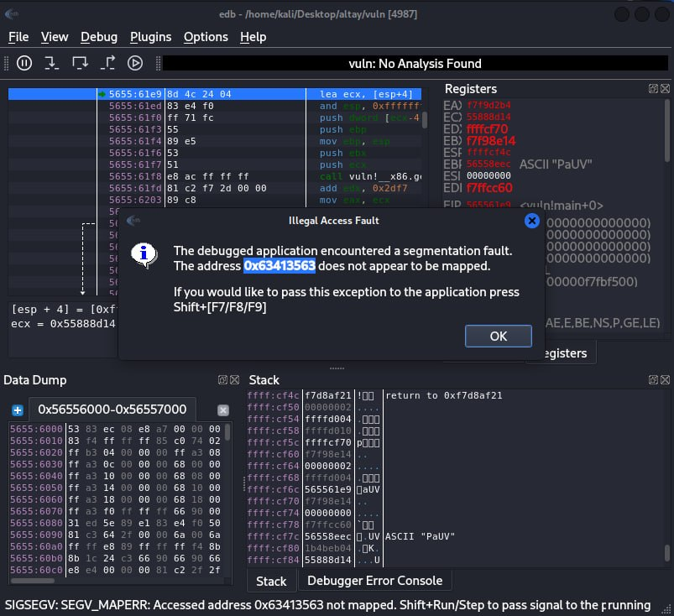The height and width of the screenshot is (616, 674).
Task: Open the Plugins menu
Action: [150, 37]
